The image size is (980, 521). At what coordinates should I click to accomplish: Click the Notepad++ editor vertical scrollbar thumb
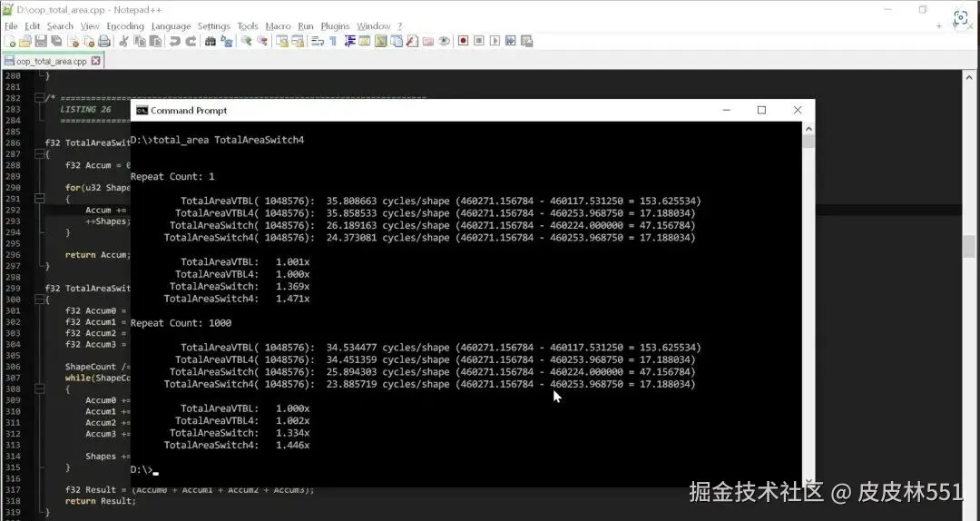969,246
